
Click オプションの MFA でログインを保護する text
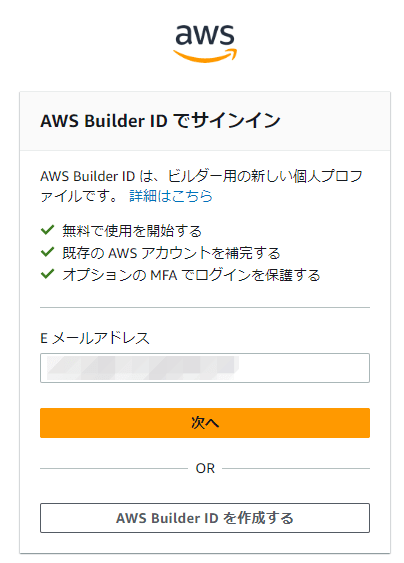(x=191, y=275)
